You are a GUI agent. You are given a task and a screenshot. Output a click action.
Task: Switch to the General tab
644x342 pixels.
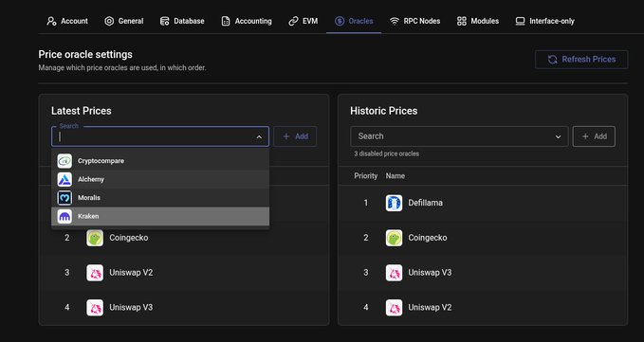pyautogui.click(x=123, y=21)
